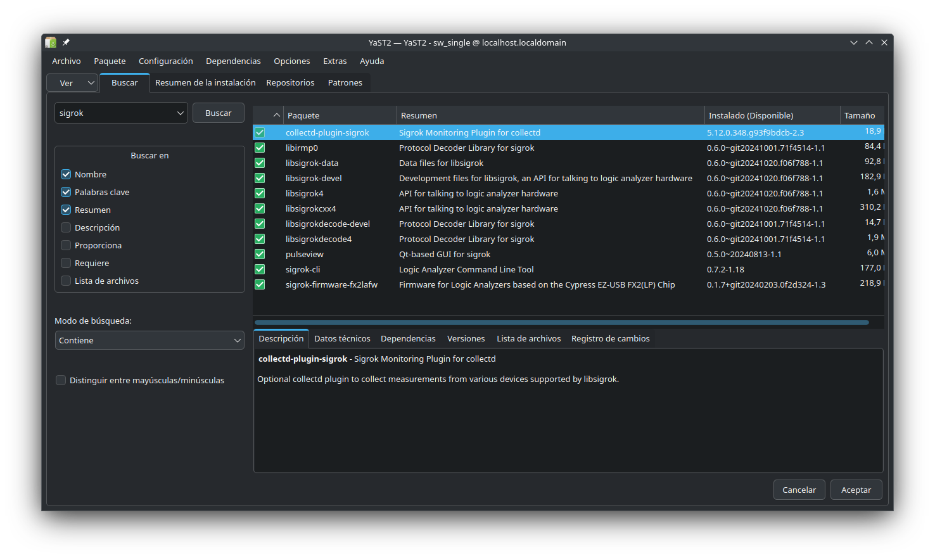Viewport: 935px width, 560px height.
Task: Toggle install status icon for pulseview
Action: pos(260,254)
